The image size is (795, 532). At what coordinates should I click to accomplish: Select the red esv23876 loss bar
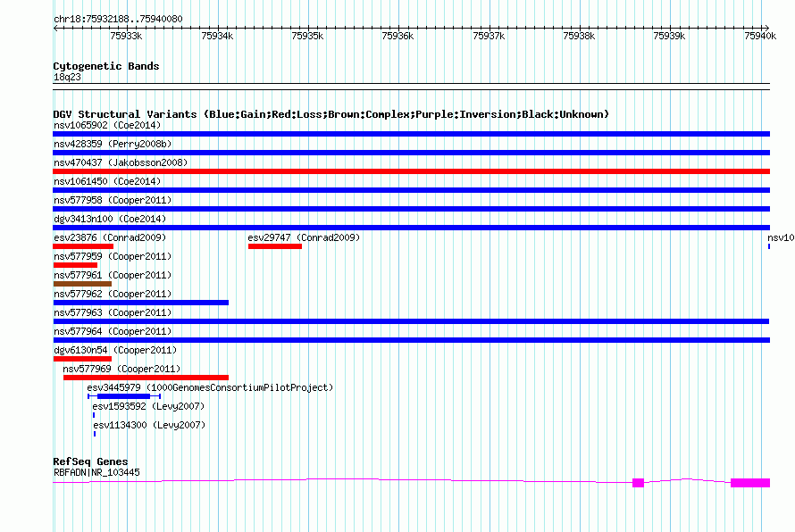(83, 246)
